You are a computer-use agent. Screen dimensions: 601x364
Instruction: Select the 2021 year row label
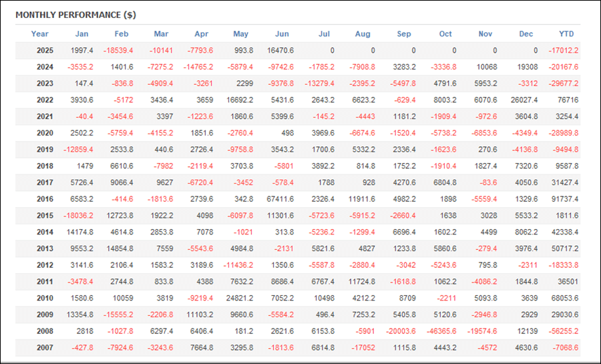[45, 116]
